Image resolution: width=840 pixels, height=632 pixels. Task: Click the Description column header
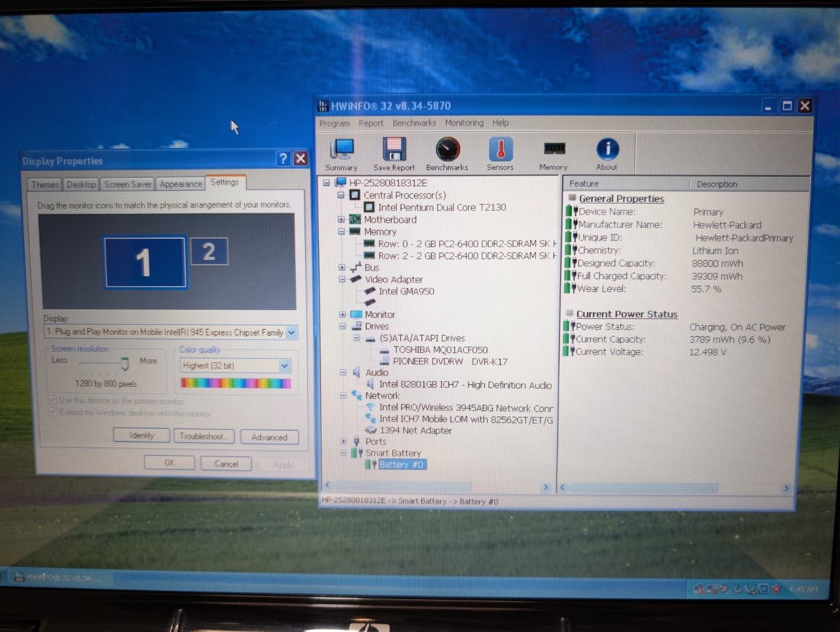[750, 184]
